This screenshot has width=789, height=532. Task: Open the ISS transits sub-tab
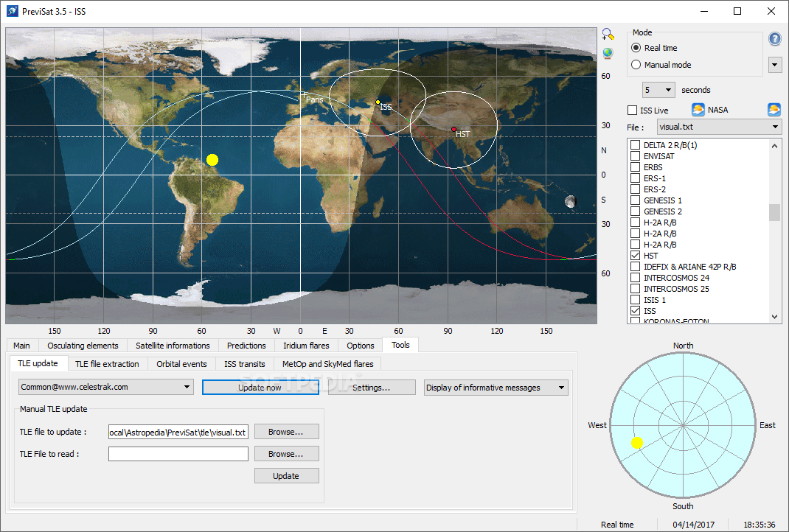[x=245, y=363]
